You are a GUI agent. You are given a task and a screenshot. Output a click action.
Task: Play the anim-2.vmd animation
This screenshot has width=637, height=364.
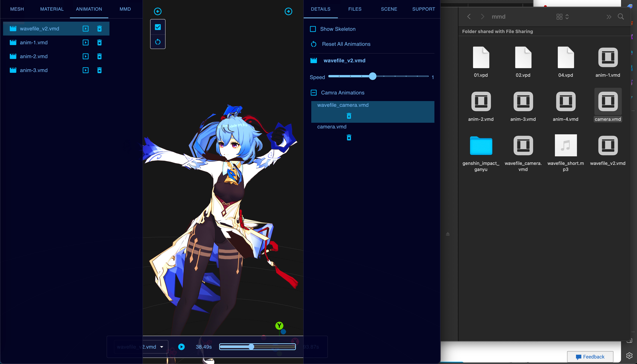tap(86, 56)
